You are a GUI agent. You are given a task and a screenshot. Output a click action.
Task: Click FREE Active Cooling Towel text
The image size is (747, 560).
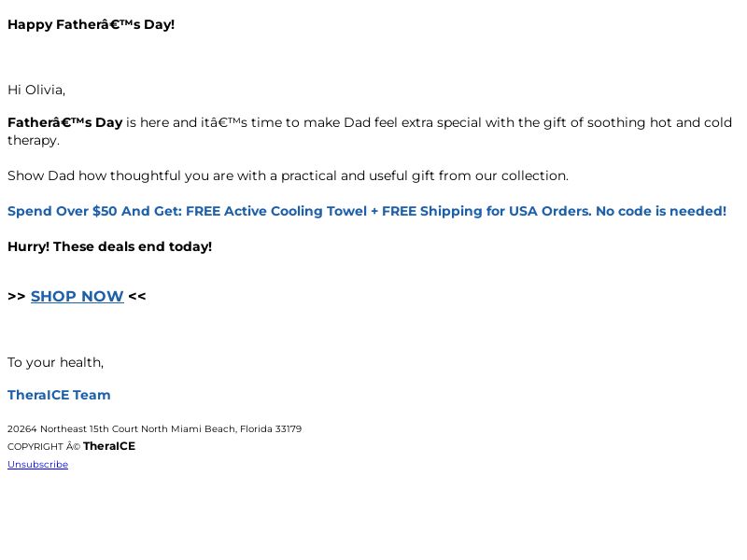point(276,211)
